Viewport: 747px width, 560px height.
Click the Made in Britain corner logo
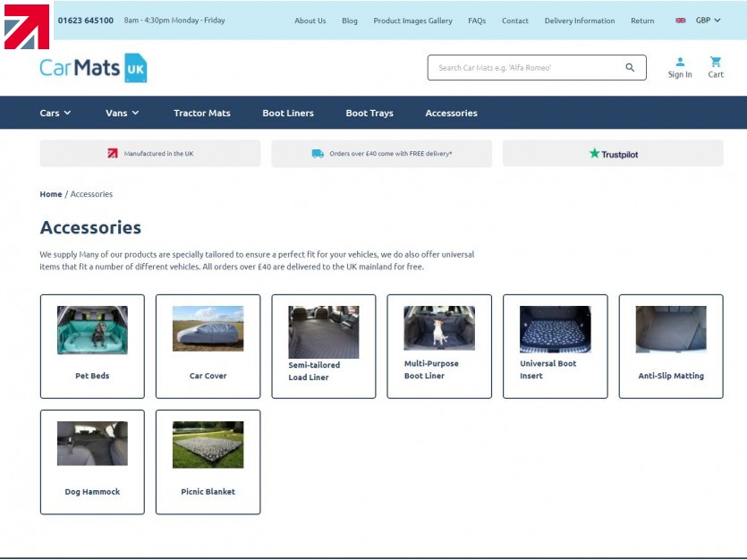26,27
